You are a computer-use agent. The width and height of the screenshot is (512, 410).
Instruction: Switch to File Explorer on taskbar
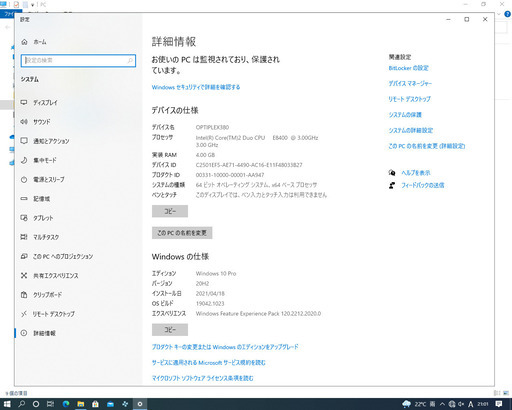point(81,404)
